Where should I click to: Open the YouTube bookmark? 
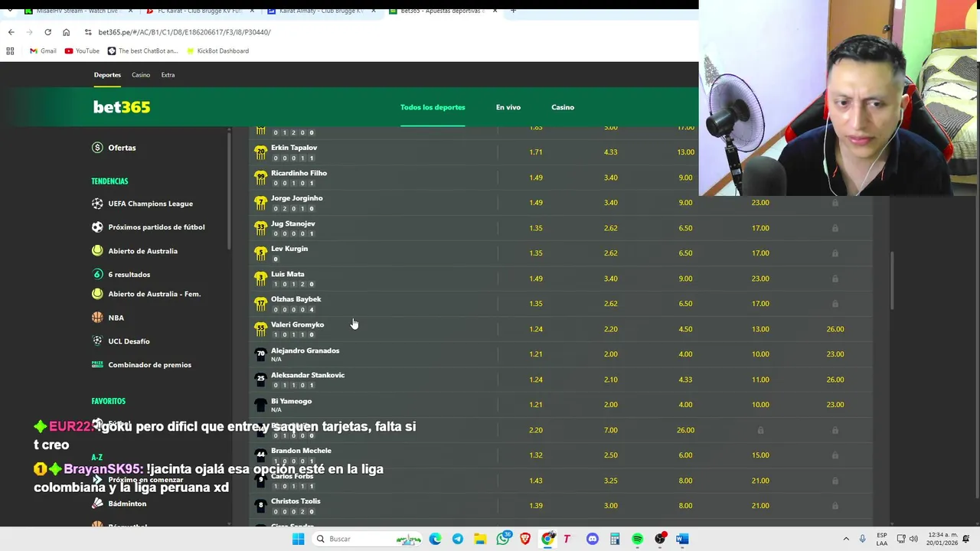[x=82, y=51]
